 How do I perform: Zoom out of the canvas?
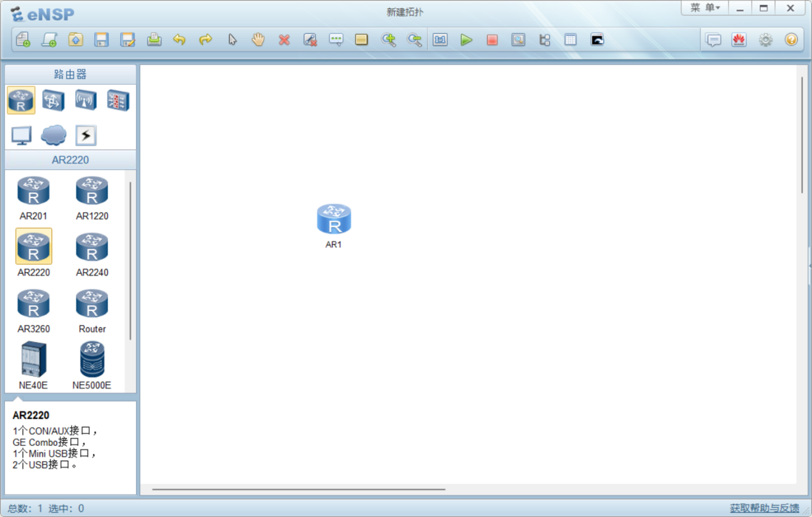(415, 40)
